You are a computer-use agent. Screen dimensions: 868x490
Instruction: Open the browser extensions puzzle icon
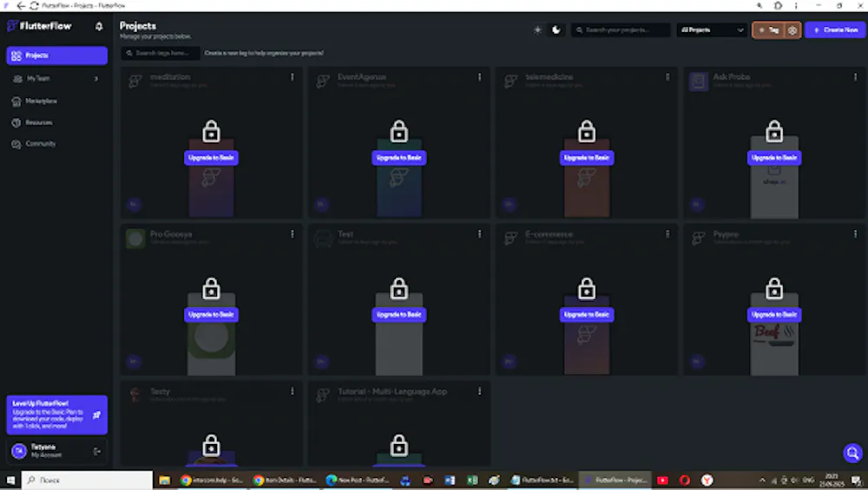[x=778, y=5]
